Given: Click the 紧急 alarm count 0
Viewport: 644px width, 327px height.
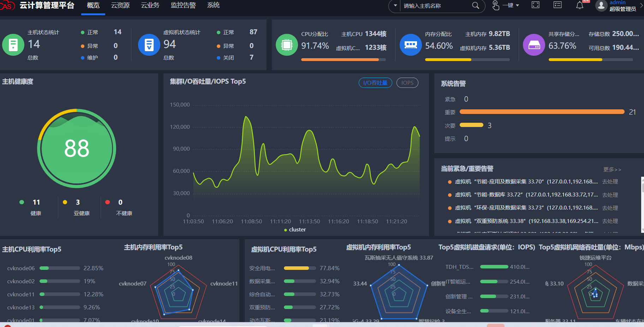Looking at the screenshot, I should [x=466, y=99].
